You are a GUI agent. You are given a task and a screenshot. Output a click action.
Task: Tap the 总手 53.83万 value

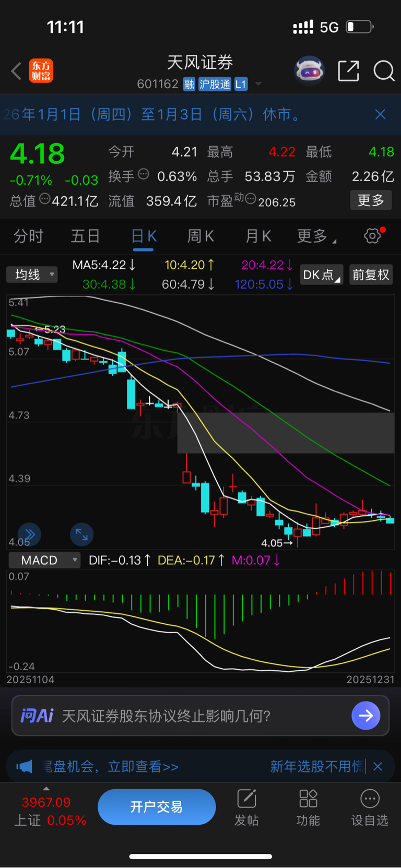pos(270,176)
